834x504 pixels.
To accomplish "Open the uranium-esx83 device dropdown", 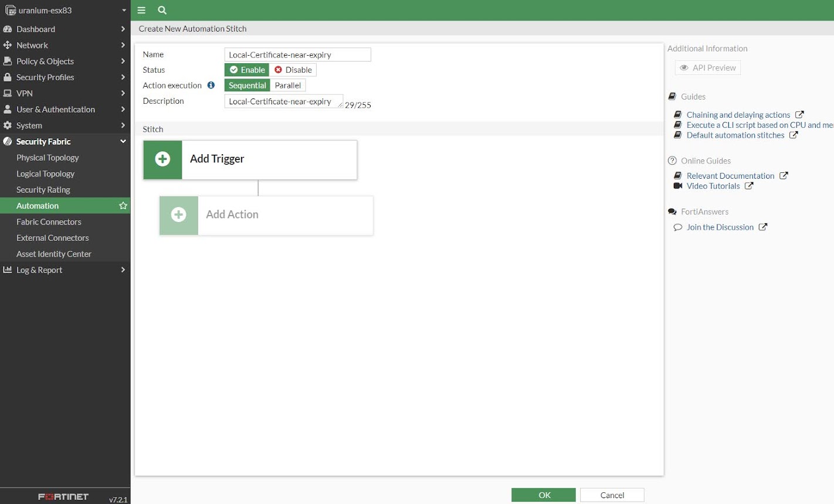I will pyautogui.click(x=124, y=11).
